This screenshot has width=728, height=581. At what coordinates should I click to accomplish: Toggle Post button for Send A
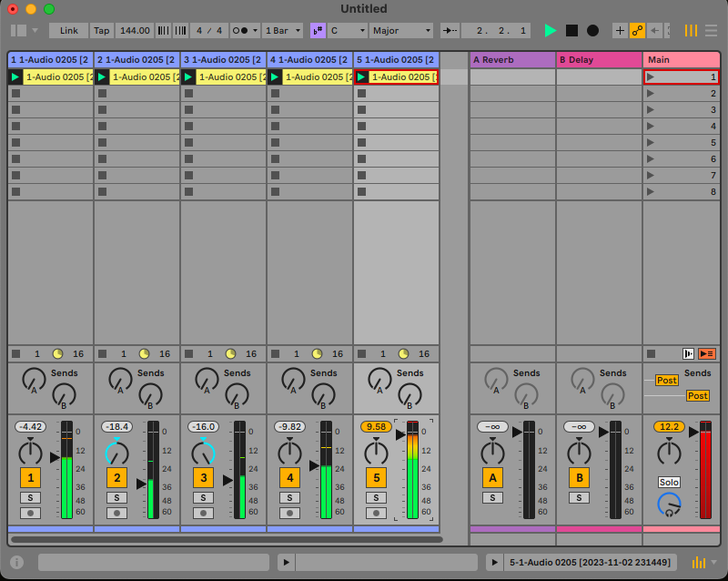[667, 380]
